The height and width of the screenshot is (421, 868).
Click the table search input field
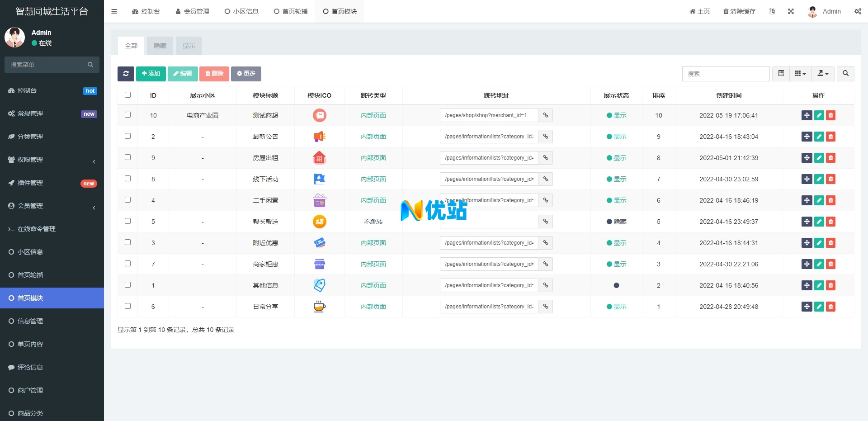725,74
